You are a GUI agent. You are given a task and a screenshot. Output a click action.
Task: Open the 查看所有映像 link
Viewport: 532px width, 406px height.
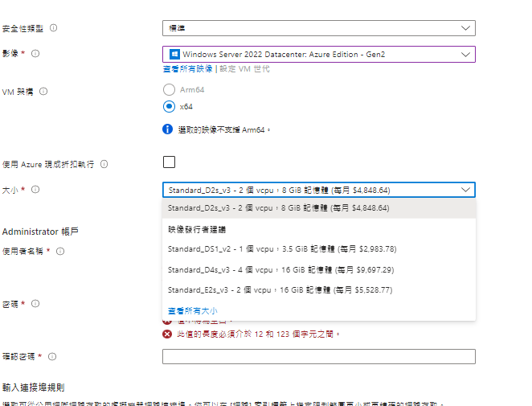click(x=187, y=69)
